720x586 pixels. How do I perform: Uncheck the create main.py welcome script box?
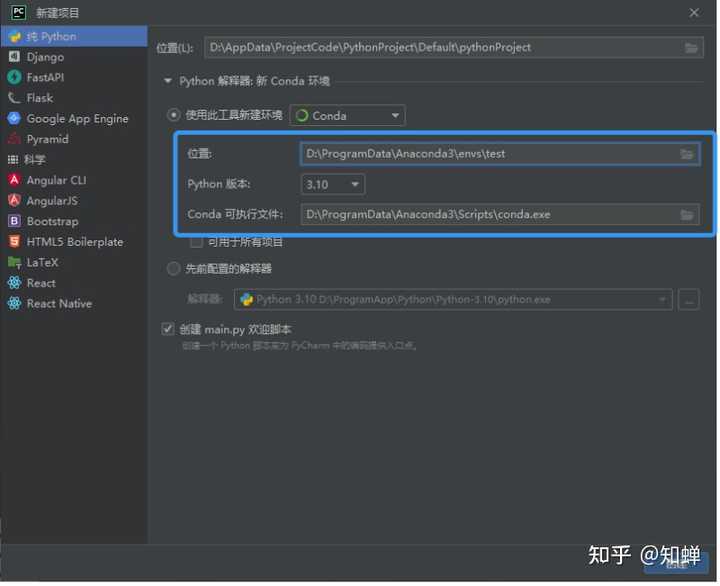(168, 329)
